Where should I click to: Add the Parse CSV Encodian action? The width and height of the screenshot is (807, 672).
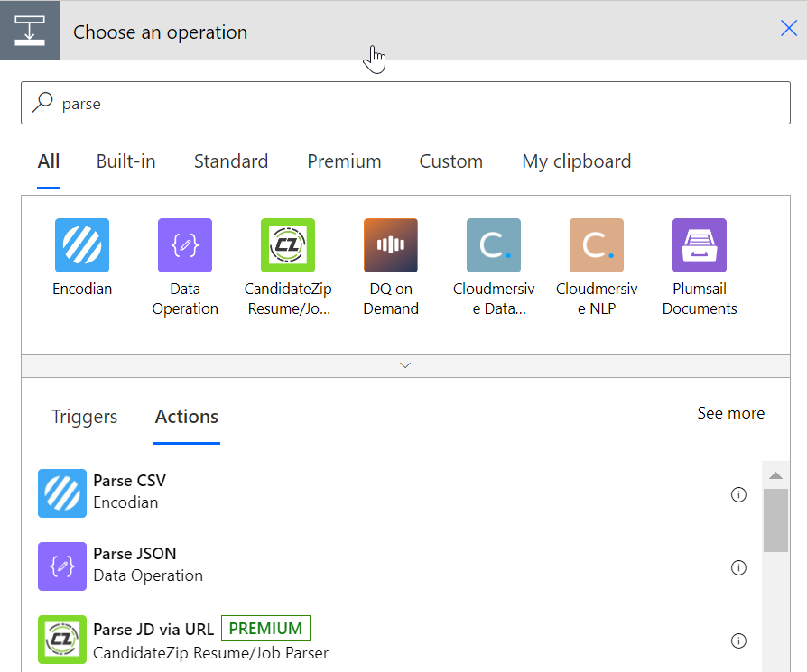pos(391,493)
